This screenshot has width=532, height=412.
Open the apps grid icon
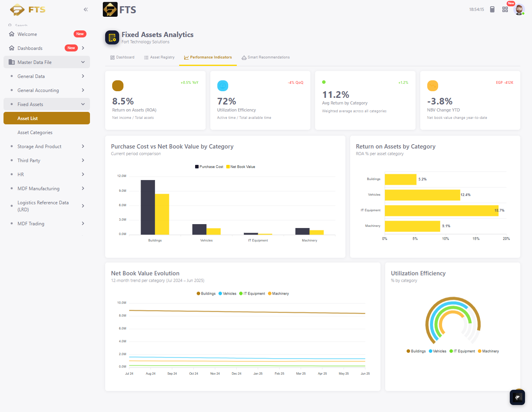505,9
